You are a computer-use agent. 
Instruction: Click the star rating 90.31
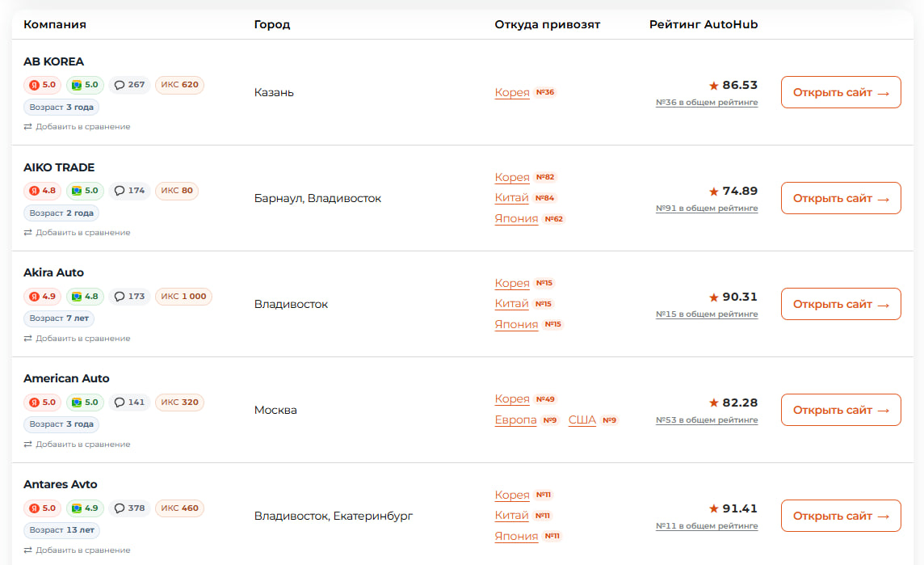tap(733, 297)
